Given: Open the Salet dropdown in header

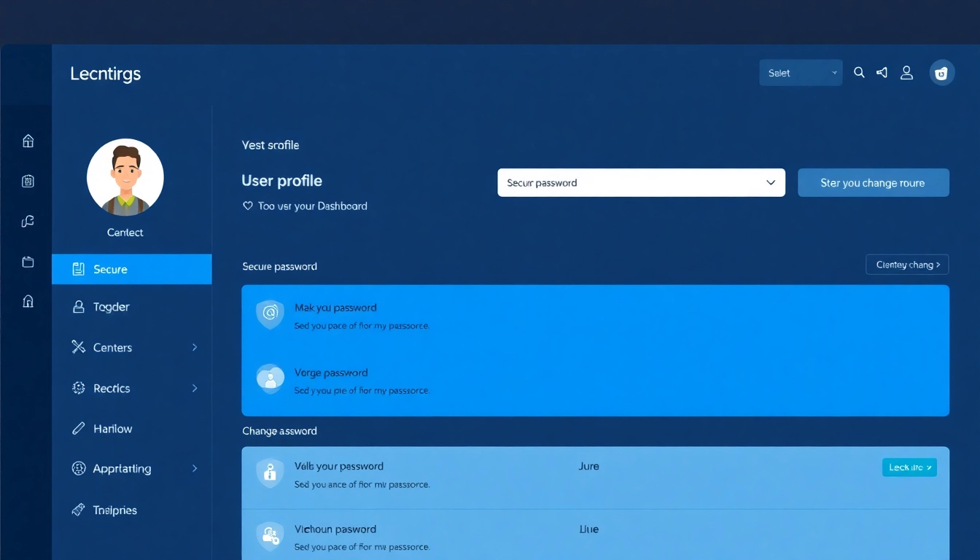Looking at the screenshot, I should click(800, 73).
